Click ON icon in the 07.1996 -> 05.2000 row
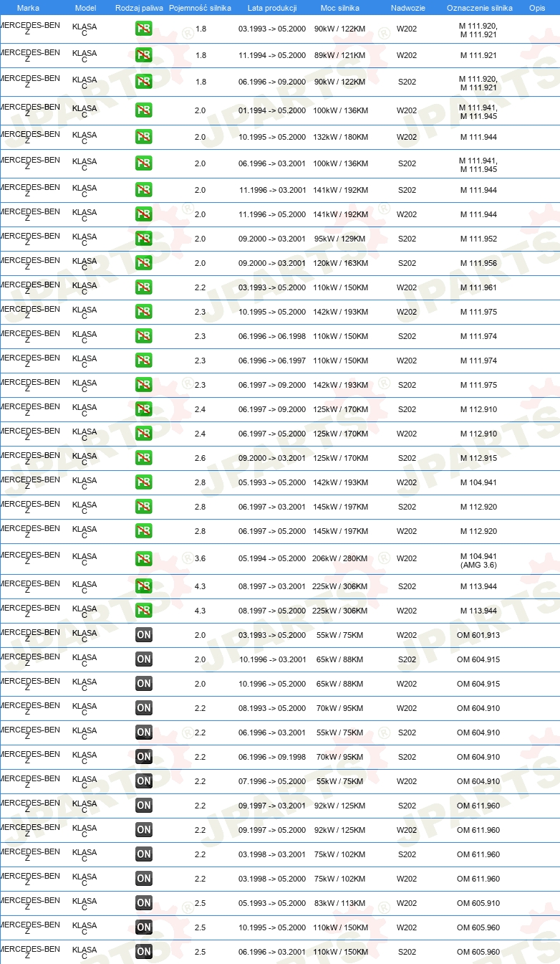The height and width of the screenshot is (964, 560). (144, 781)
